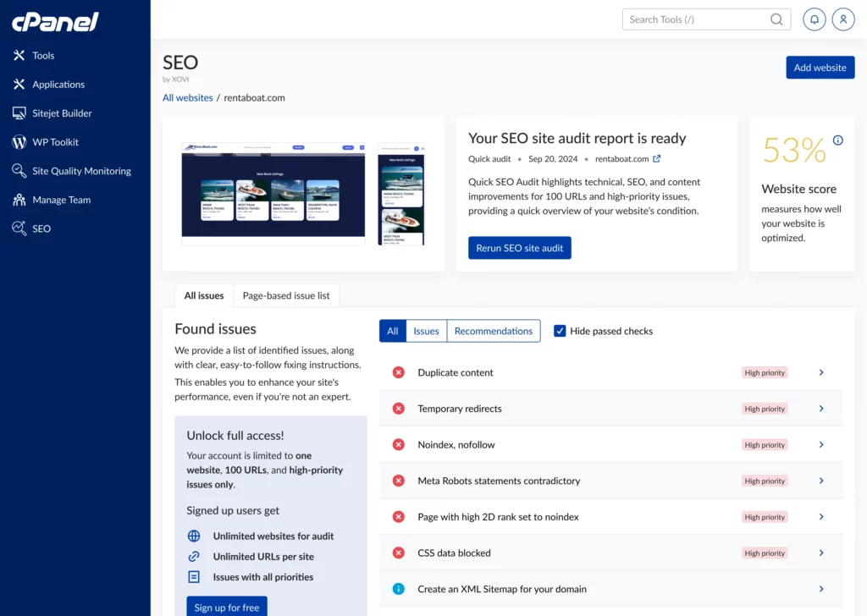
Task: Open the Tools menu in the sidebar
Action: [43, 55]
